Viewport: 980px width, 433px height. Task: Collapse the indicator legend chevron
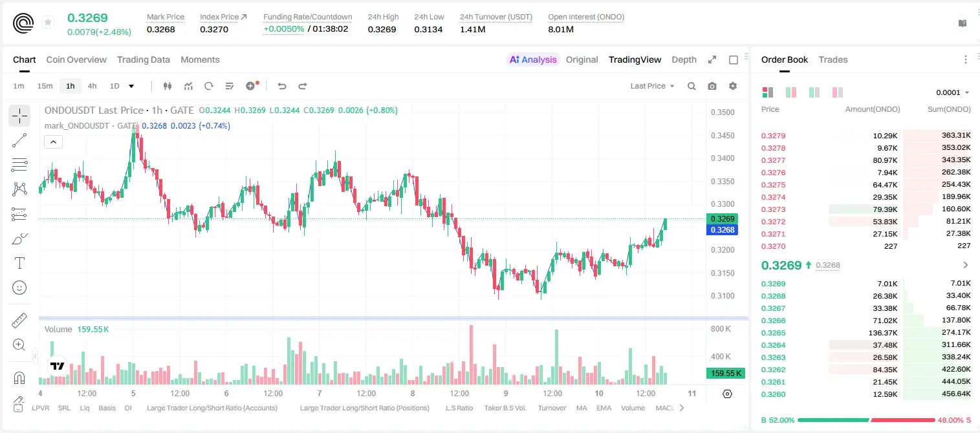pyautogui.click(x=54, y=142)
